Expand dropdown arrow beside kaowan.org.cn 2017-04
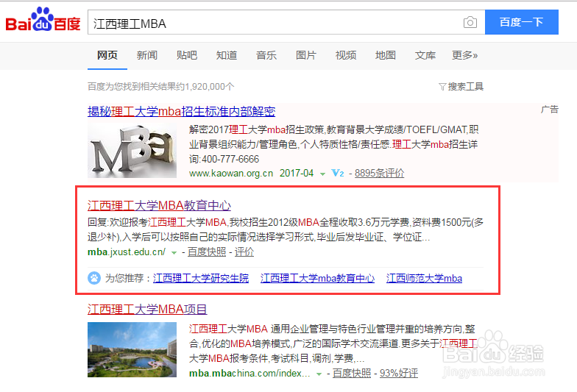Screen dimensions: 577x392 coord(322,174)
